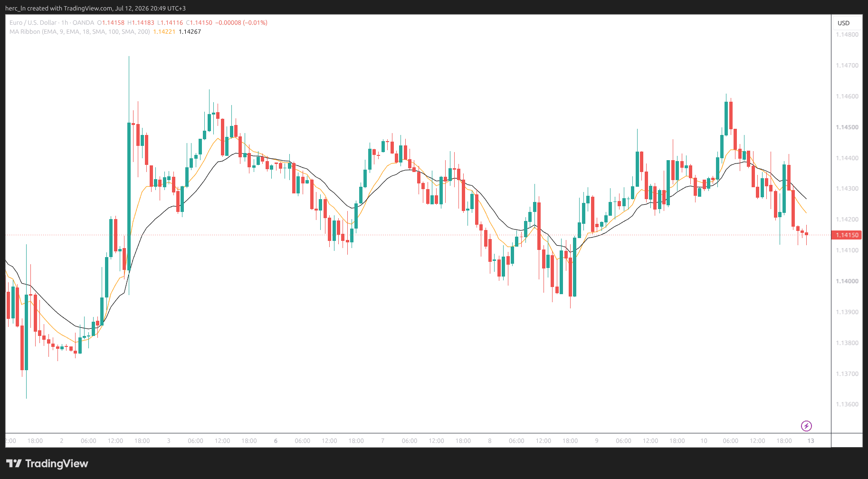Click the 1.14800 price axis label

847,35
